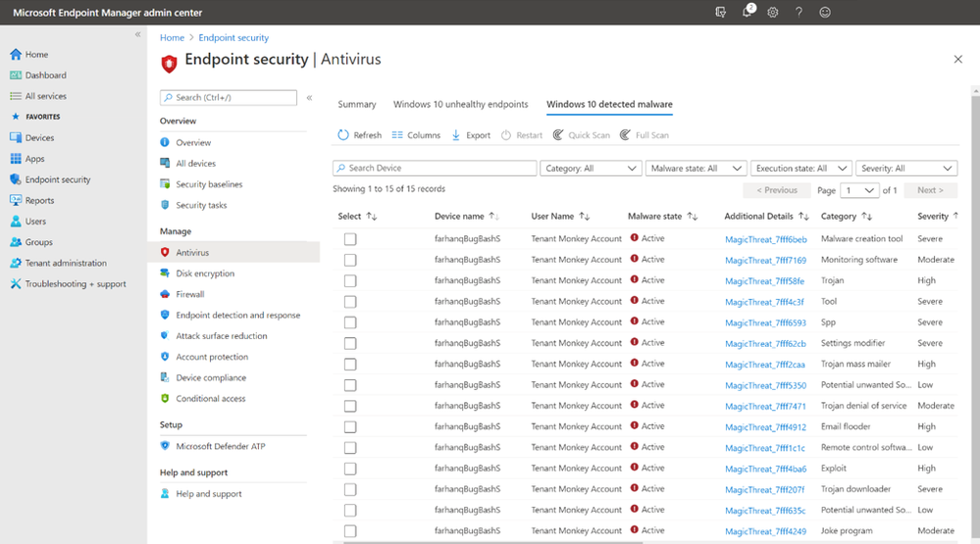Open the settings gear icon
980x544 pixels.
(x=773, y=12)
